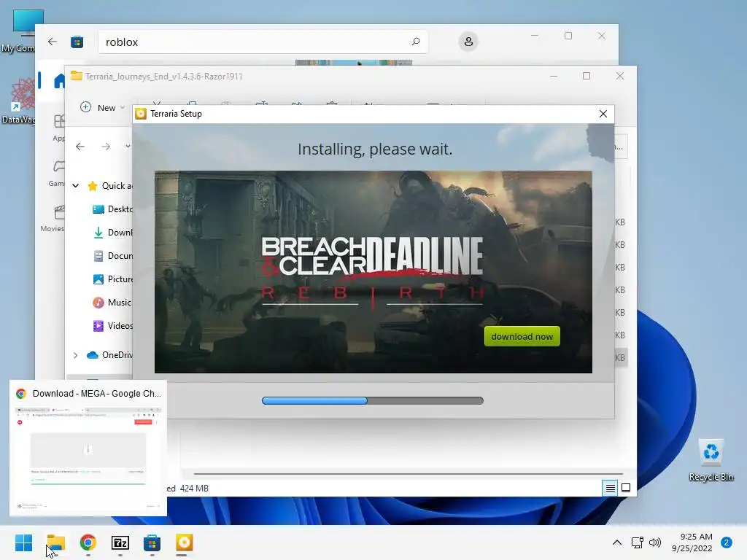Open Microsoft Store Home page
Image resolution: width=747 pixels, height=560 pixels.
click(58, 81)
